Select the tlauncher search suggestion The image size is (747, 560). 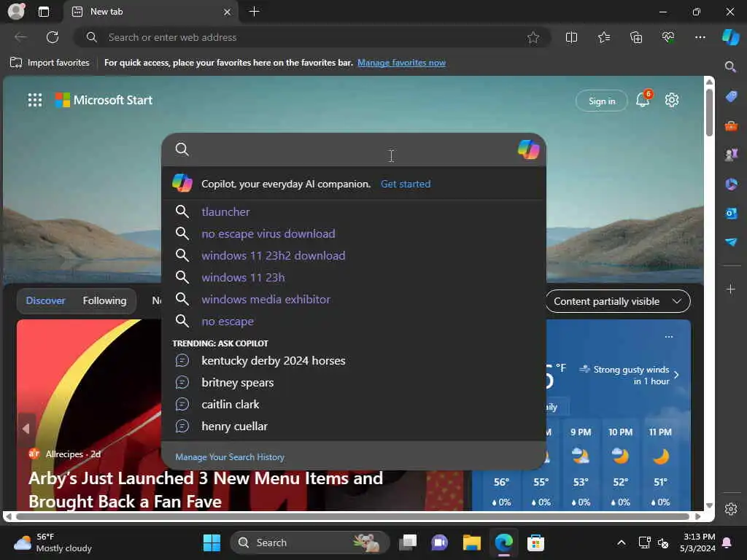(354, 211)
